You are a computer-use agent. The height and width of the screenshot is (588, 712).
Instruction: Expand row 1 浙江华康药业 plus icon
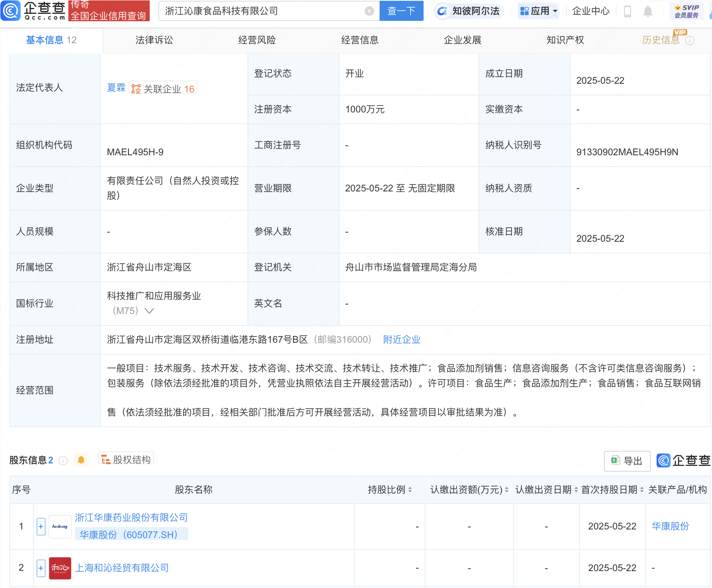(41, 526)
